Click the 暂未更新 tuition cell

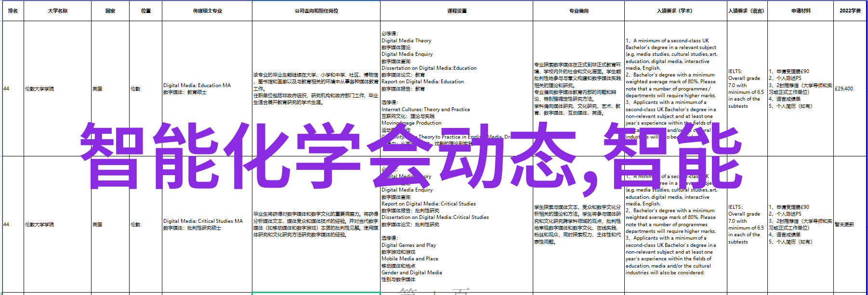click(x=850, y=224)
